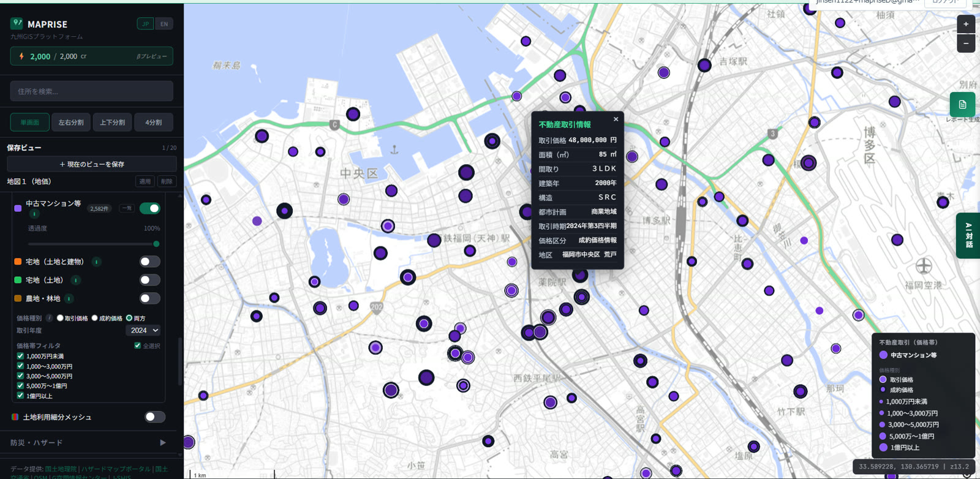The image size is (980, 479).
Task: Uncheck the 3,000〜5,000万円 filter
Action: coord(20,376)
